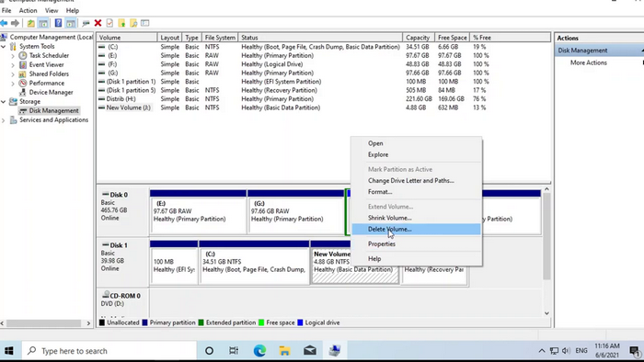Open Task View on taskbar

click(x=234, y=351)
